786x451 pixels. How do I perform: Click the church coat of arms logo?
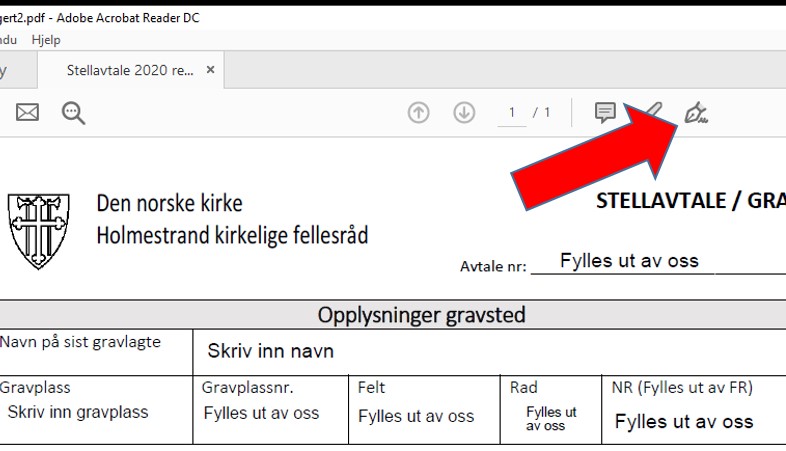(x=39, y=231)
